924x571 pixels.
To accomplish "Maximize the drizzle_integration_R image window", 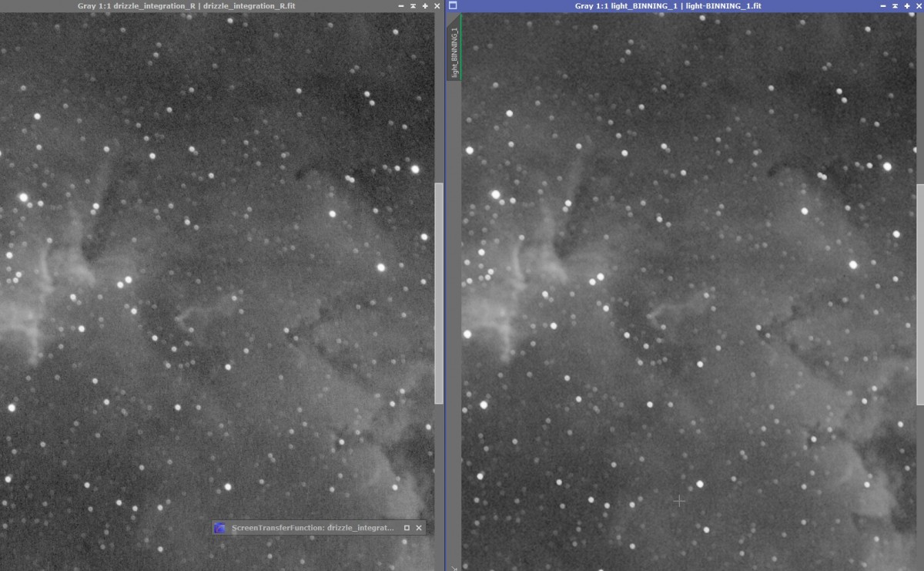I will point(425,5).
